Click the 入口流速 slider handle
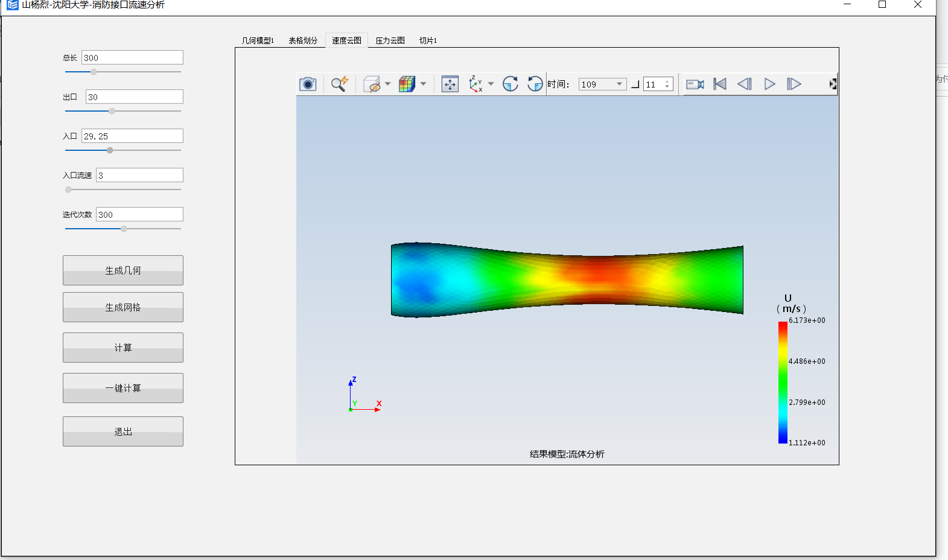The image size is (948, 560). [68, 189]
